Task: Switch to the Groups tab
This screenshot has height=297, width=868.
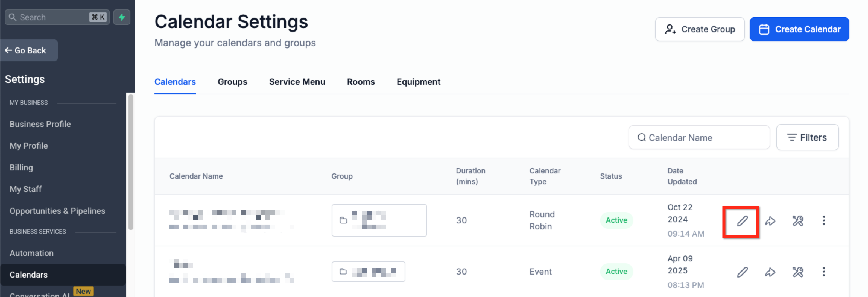Action: click(232, 82)
